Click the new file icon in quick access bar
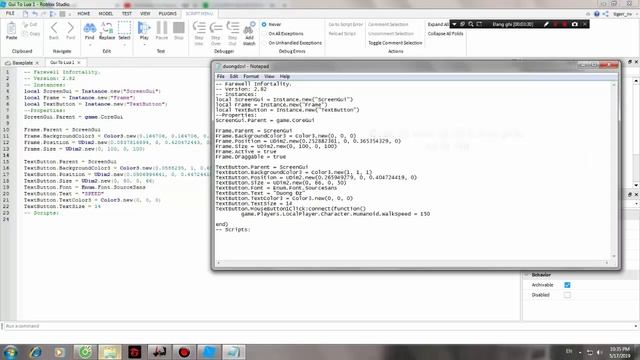The image size is (640, 360). click(x=25, y=14)
